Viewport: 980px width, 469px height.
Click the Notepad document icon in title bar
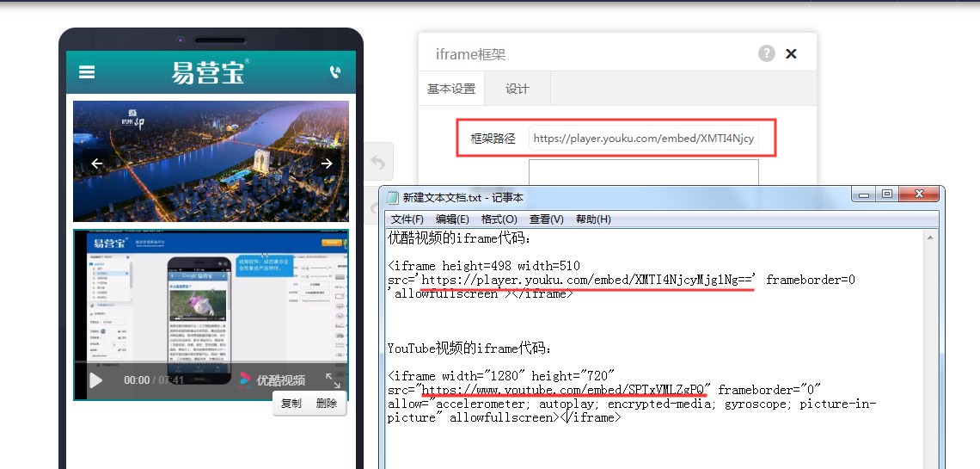click(x=392, y=198)
